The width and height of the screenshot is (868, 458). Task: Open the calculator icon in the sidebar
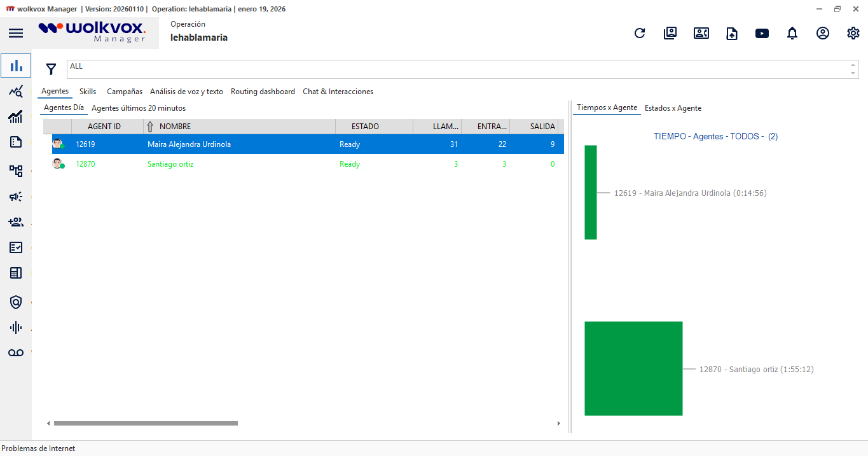point(16,273)
